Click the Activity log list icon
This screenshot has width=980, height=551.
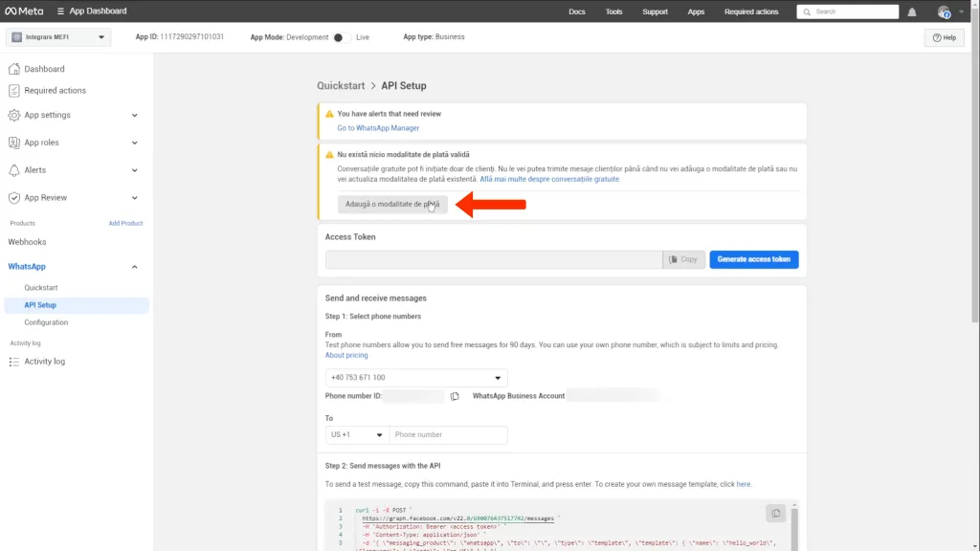(13, 362)
